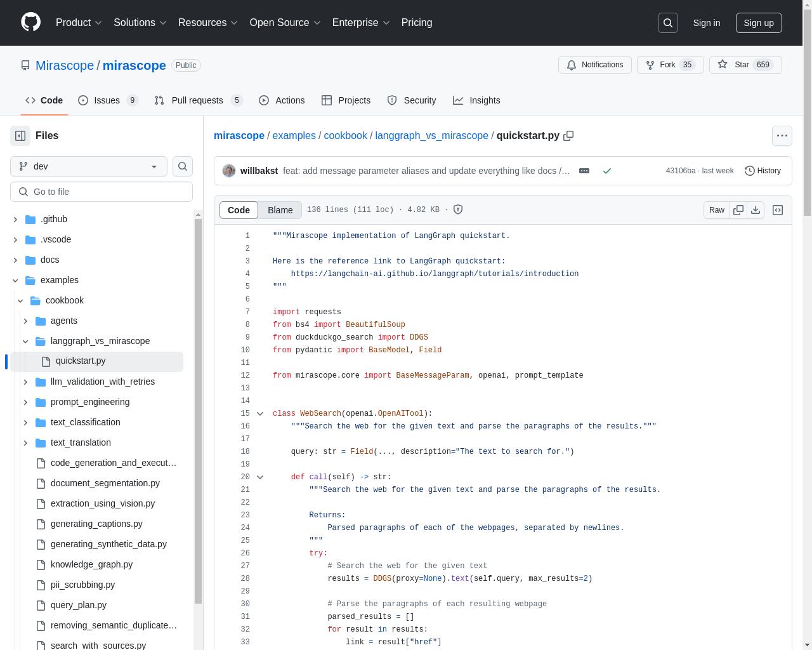Open generating_captions.py in file tree
This screenshot has width=812, height=650.
pyautogui.click(x=96, y=524)
